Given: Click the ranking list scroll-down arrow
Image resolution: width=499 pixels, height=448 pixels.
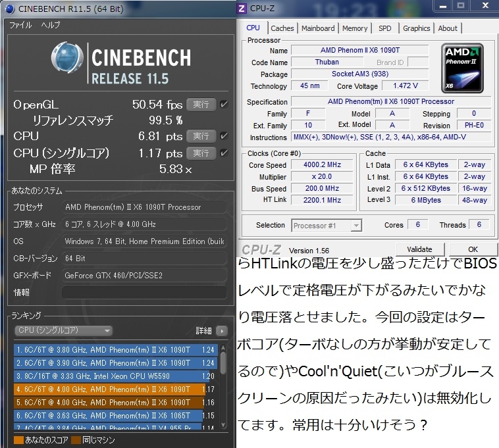Looking at the screenshot, I should click(x=223, y=425).
